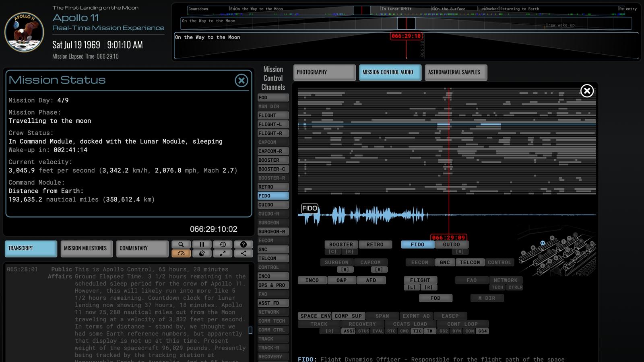The height and width of the screenshot is (362, 644).
Task: Enter fullscreen using the expand arrows icon
Action: click(x=223, y=253)
